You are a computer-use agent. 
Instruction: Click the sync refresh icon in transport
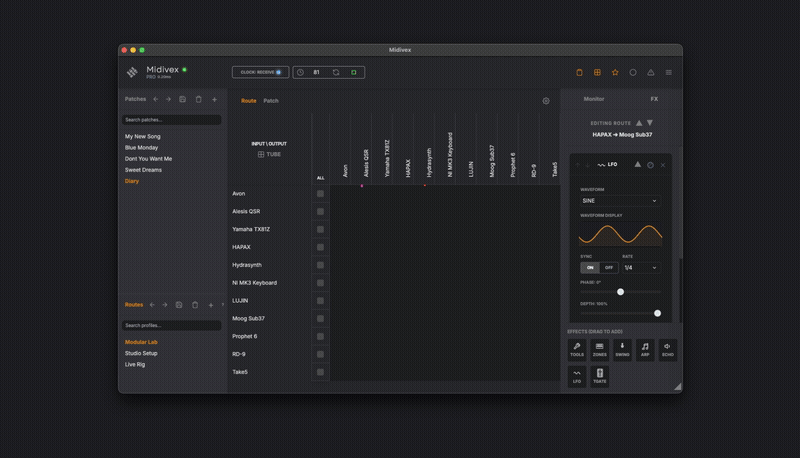[x=336, y=72]
